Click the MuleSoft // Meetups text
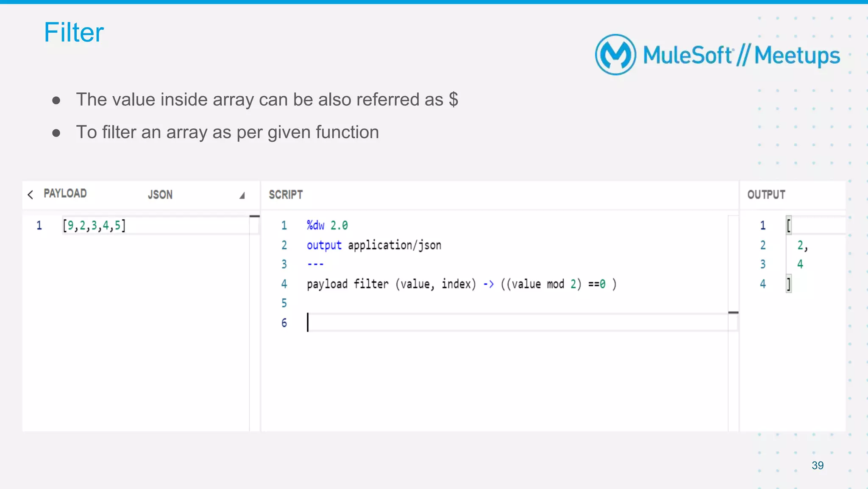This screenshot has height=489, width=868. point(741,55)
